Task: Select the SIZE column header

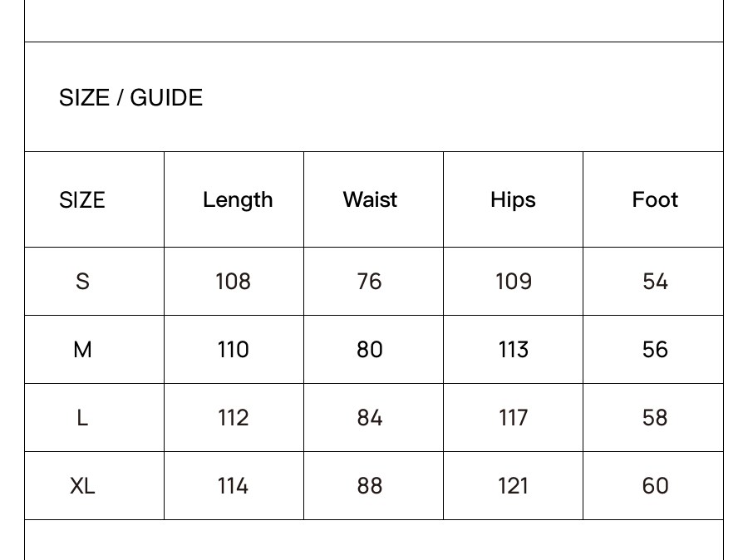Action: pyautogui.click(x=82, y=200)
